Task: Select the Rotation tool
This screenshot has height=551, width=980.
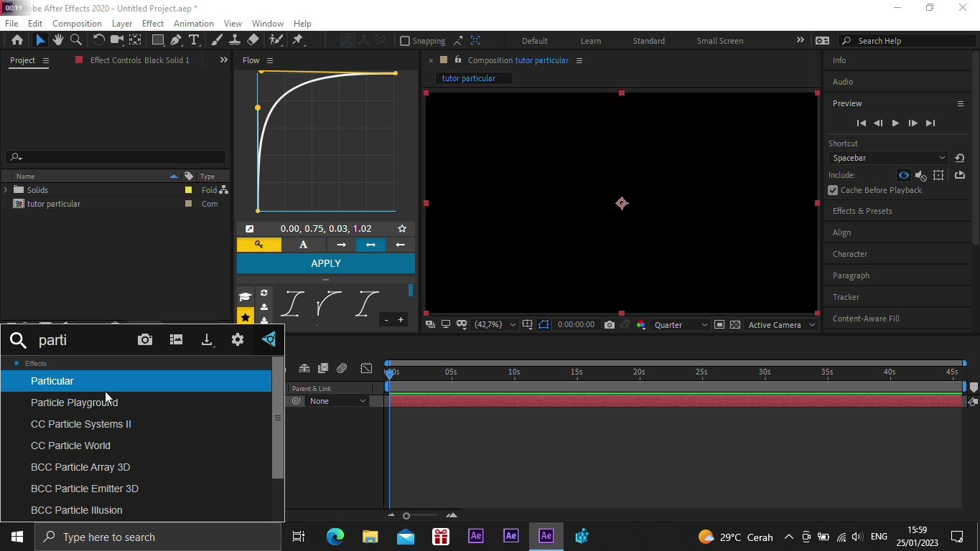Action: (99, 40)
